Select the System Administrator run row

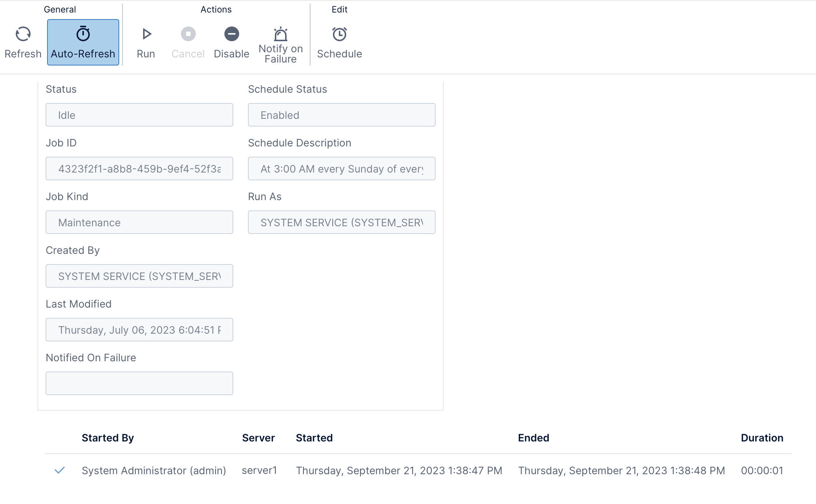tap(154, 471)
